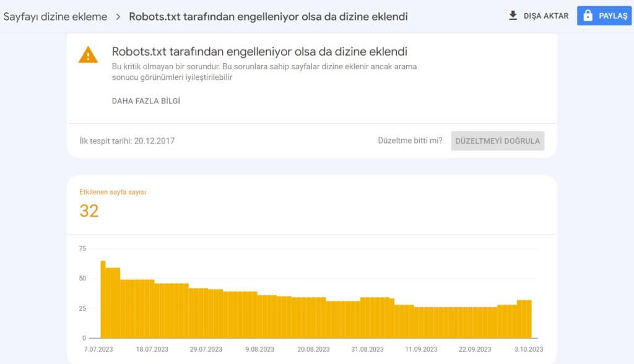Go back to Sayfayı dizine ekleme breadcrumb
The image size is (634, 364).
click(x=55, y=17)
